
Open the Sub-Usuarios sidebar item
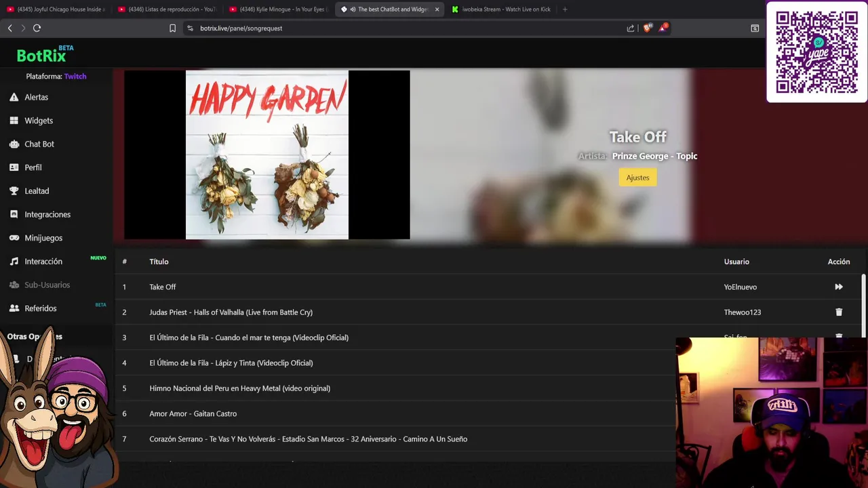[39, 285]
